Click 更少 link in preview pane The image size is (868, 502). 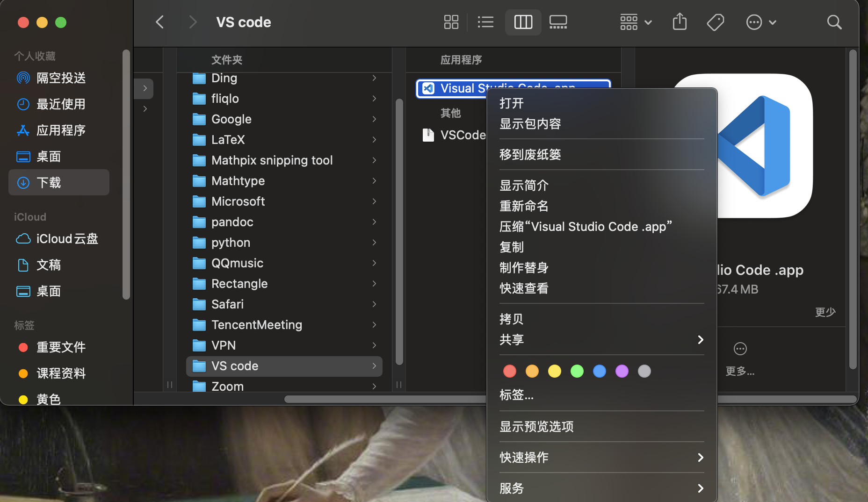pyautogui.click(x=825, y=312)
